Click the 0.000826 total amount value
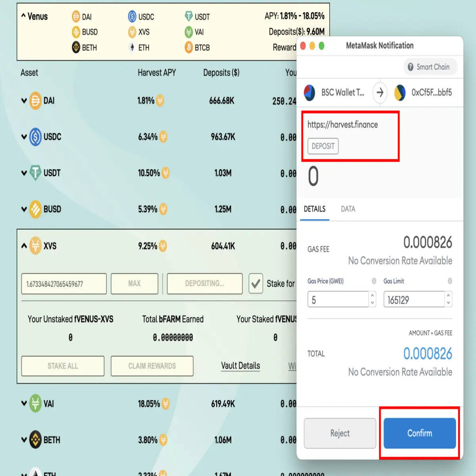The image size is (476, 476). click(428, 354)
